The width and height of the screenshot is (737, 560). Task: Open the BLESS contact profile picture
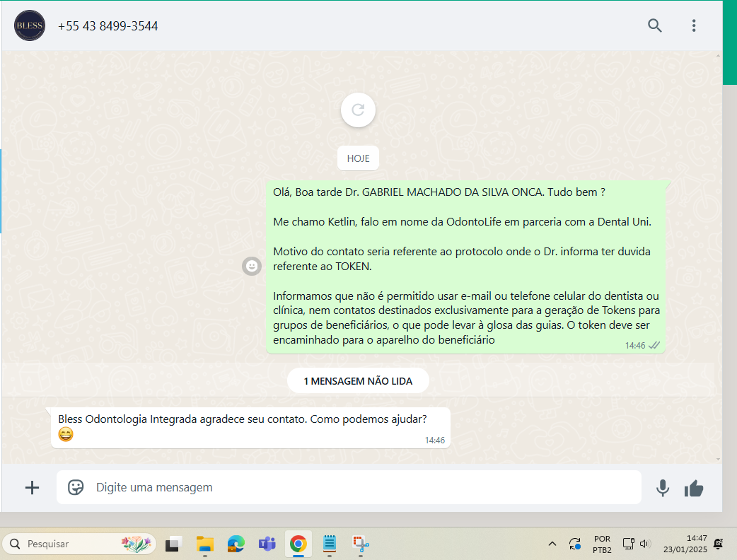(x=30, y=25)
